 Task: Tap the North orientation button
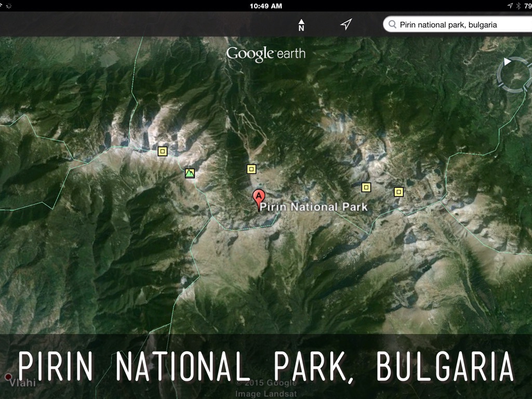(301, 25)
